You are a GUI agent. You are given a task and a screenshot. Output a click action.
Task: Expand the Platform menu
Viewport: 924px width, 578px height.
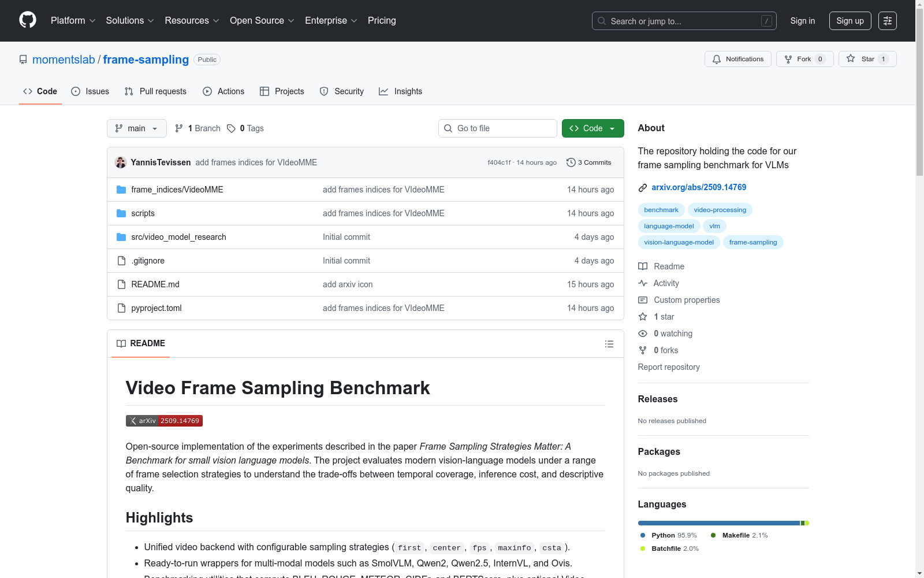[x=73, y=21]
